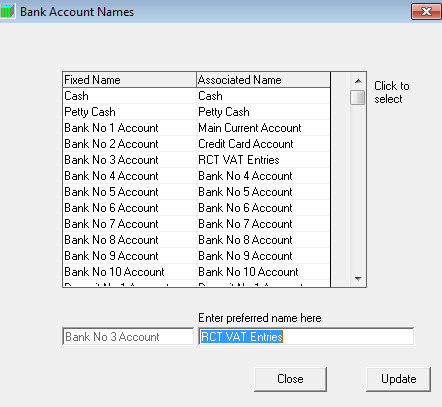Select the Main Current Account cell
The height and width of the screenshot is (407, 442).
[263, 128]
